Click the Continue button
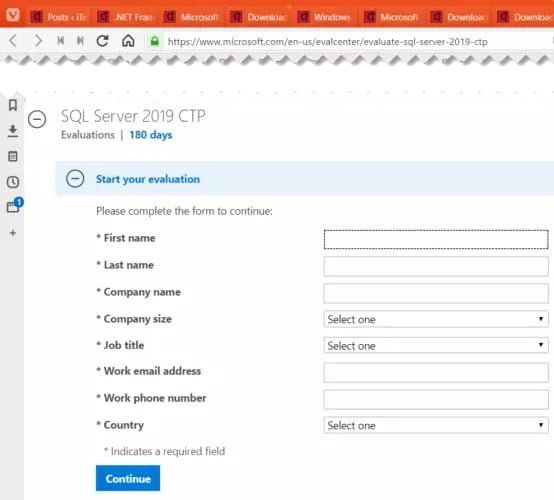The width and height of the screenshot is (554, 500). click(x=128, y=478)
